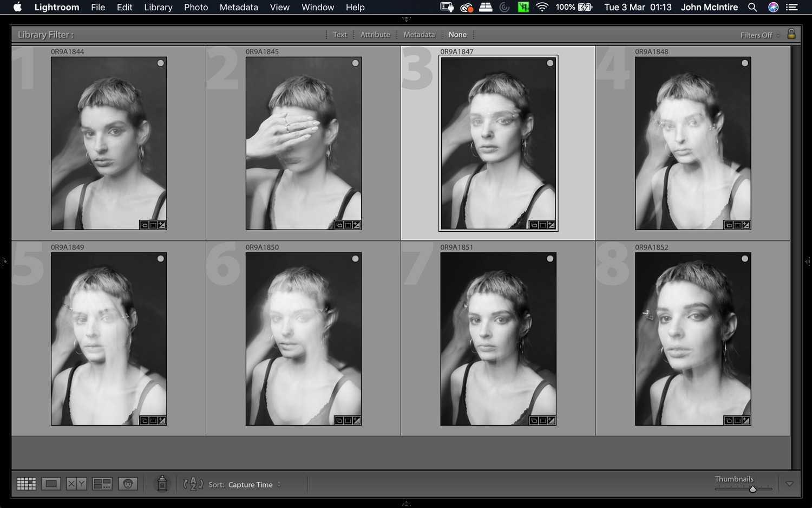
Task: Toggle quick collection marker on 0R9A1844
Action: tap(161, 63)
